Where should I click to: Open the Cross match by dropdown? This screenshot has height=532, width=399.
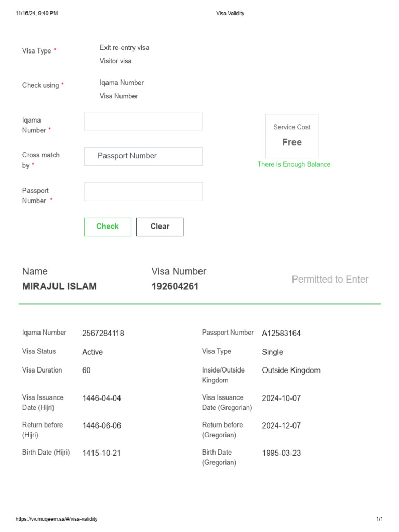point(143,156)
